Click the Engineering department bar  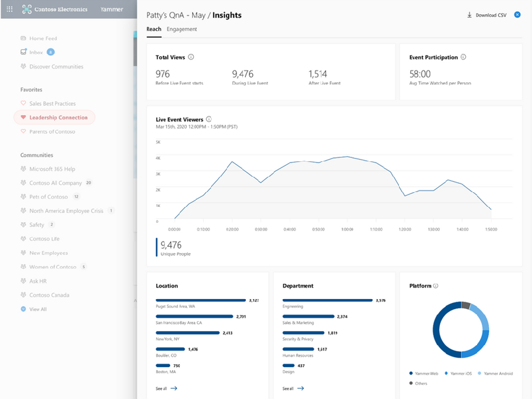(327, 300)
